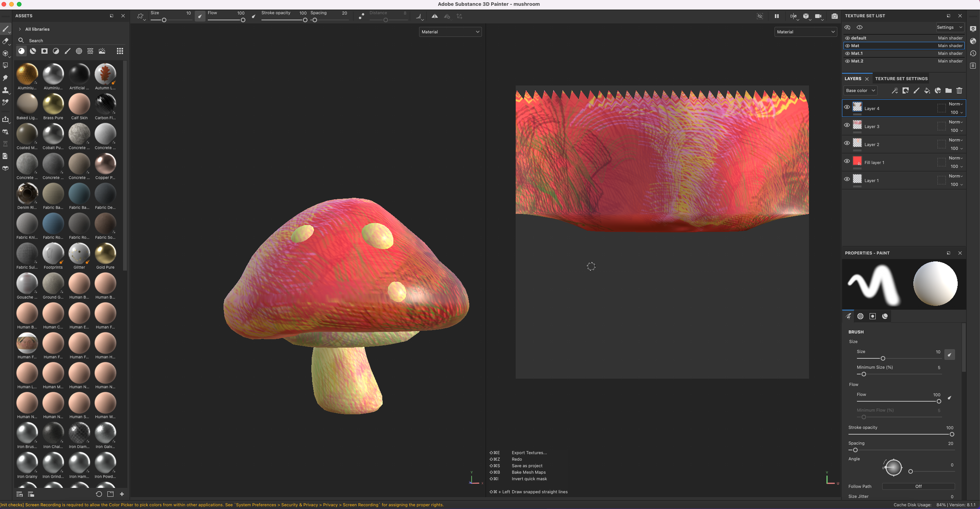Open the Settings dropdown in Texture Set List
This screenshot has width=980, height=509.
point(949,27)
